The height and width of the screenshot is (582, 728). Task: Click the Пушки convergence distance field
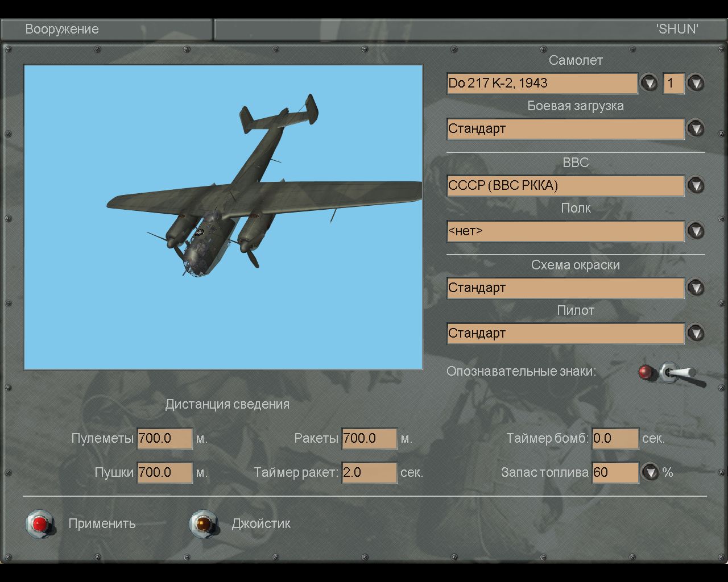tap(164, 473)
